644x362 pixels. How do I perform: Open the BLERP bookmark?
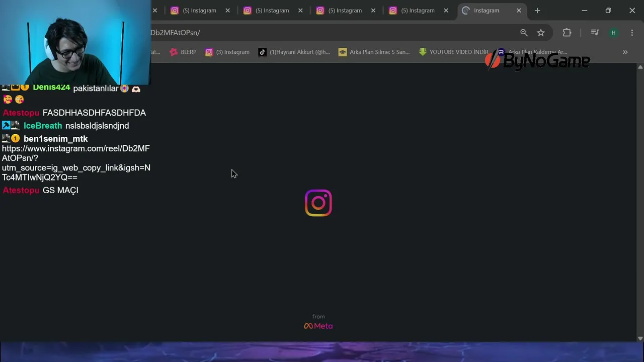[x=183, y=52]
